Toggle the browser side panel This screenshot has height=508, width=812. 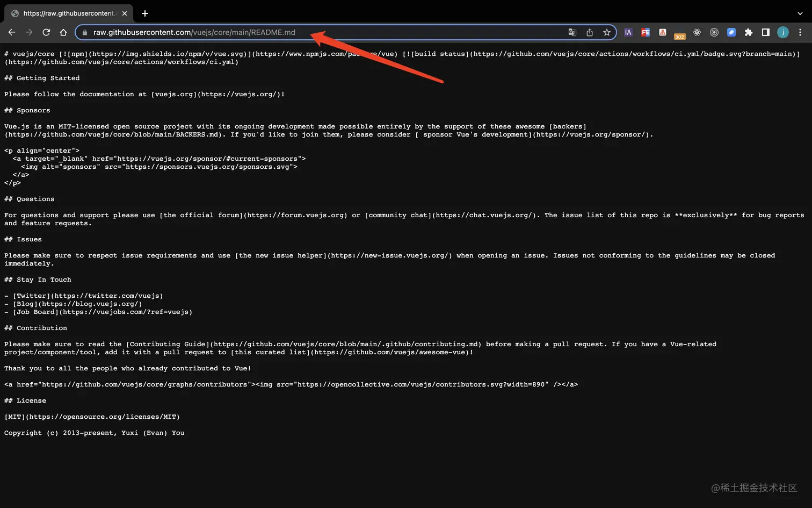click(x=766, y=32)
